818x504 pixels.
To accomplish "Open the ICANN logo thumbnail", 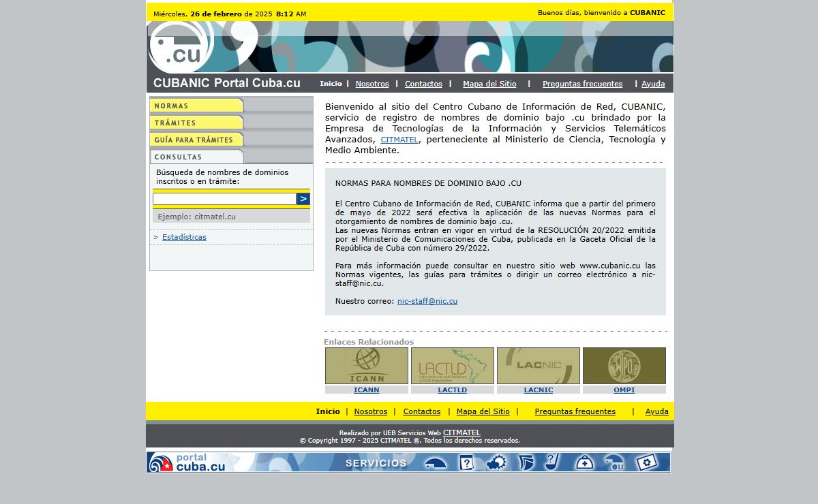I will click(367, 366).
